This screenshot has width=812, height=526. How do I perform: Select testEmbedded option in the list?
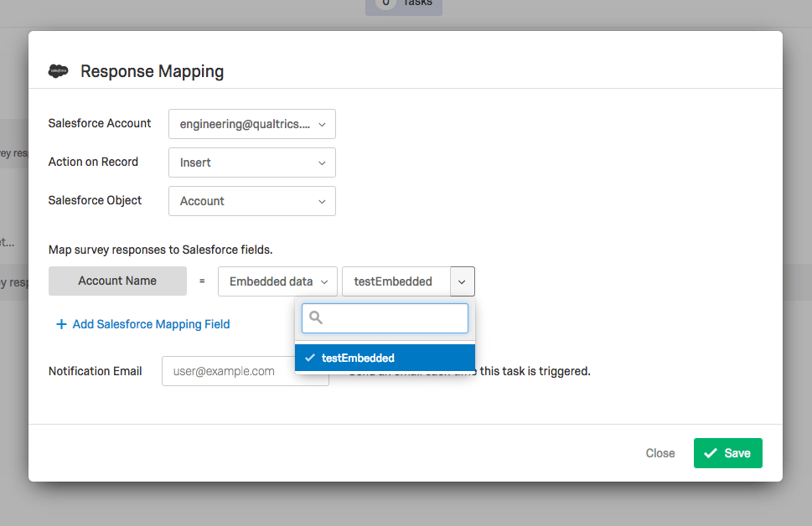[x=385, y=358]
